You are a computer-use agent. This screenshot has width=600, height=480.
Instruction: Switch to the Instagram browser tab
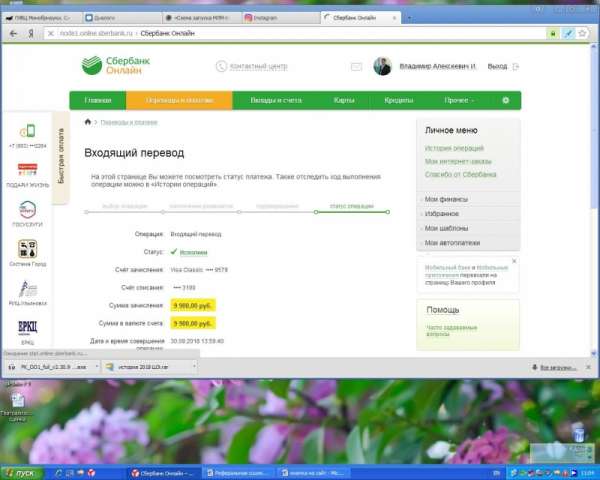point(280,18)
